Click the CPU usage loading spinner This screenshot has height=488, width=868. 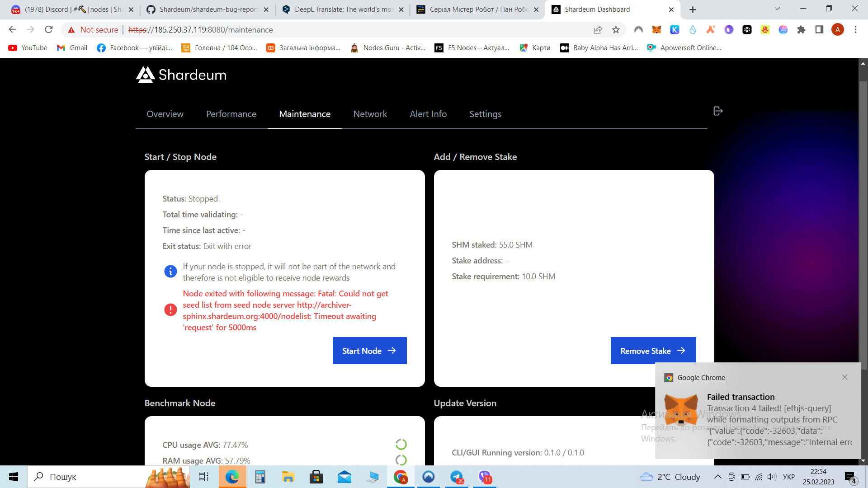tap(401, 445)
